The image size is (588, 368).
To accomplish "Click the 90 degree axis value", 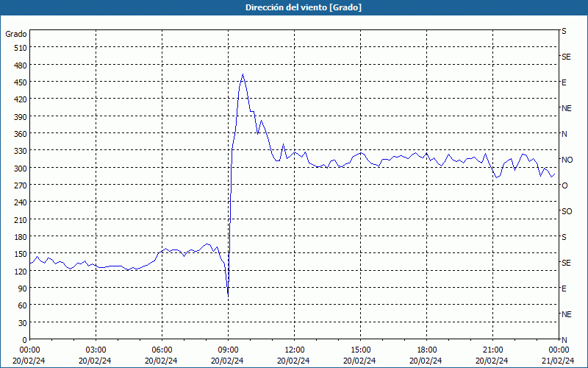I will (23, 289).
